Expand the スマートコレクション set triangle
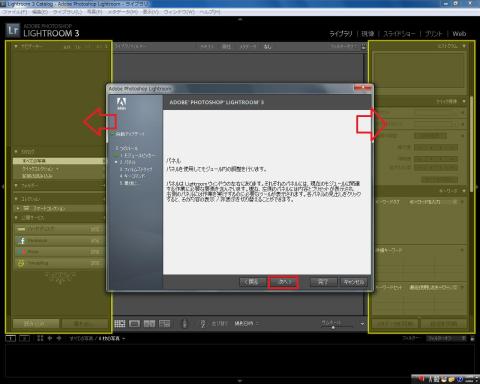Image resolution: width=480 pixels, height=384 pixels. [x=18, y=208]
